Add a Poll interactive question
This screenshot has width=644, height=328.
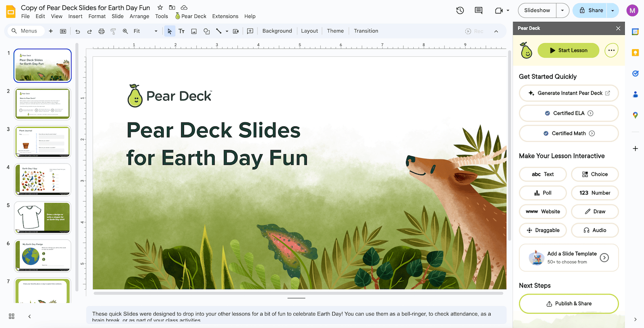click(543, 193)
